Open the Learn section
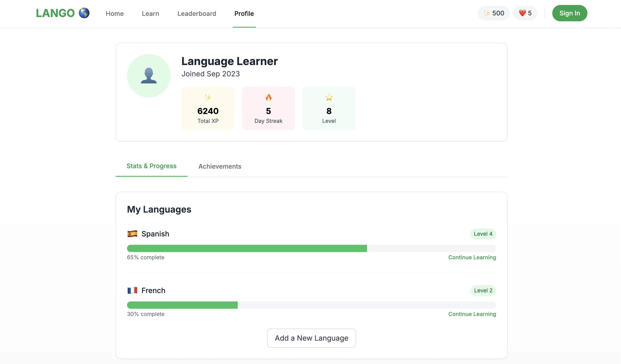621x364 pixels. tap(150, 14)
